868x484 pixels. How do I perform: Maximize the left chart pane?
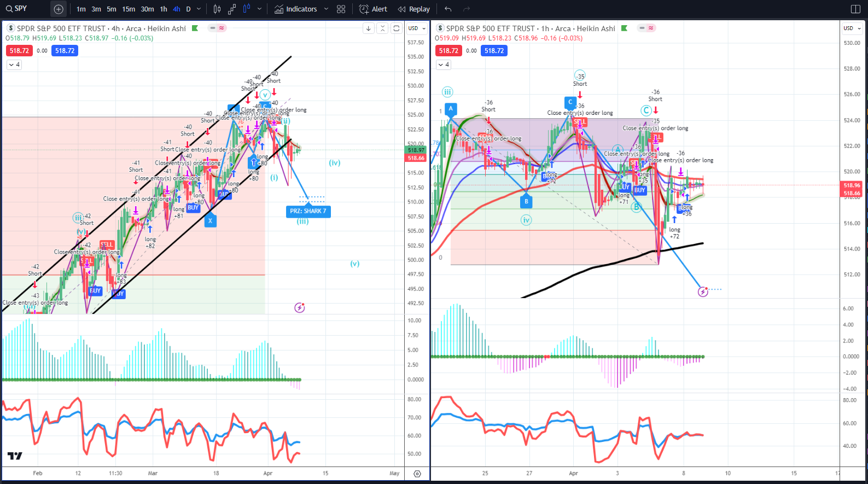[x=397, y=28]
